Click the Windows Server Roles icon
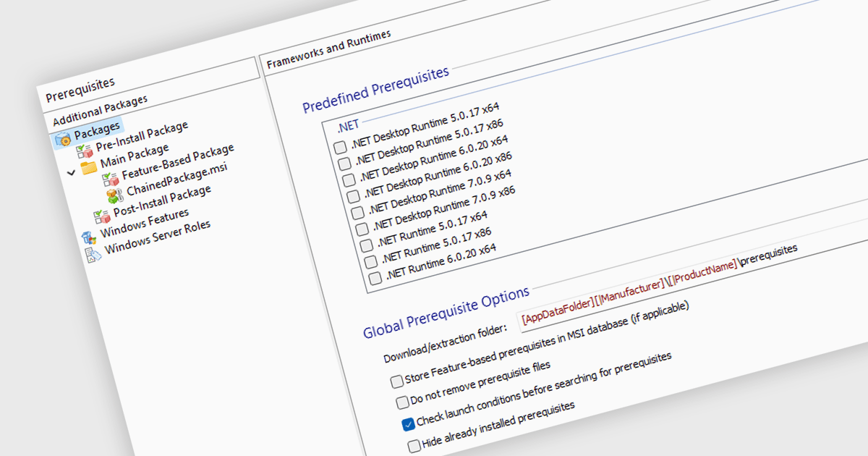The width and height of the screenshot is (868, 456). [93, 254]
